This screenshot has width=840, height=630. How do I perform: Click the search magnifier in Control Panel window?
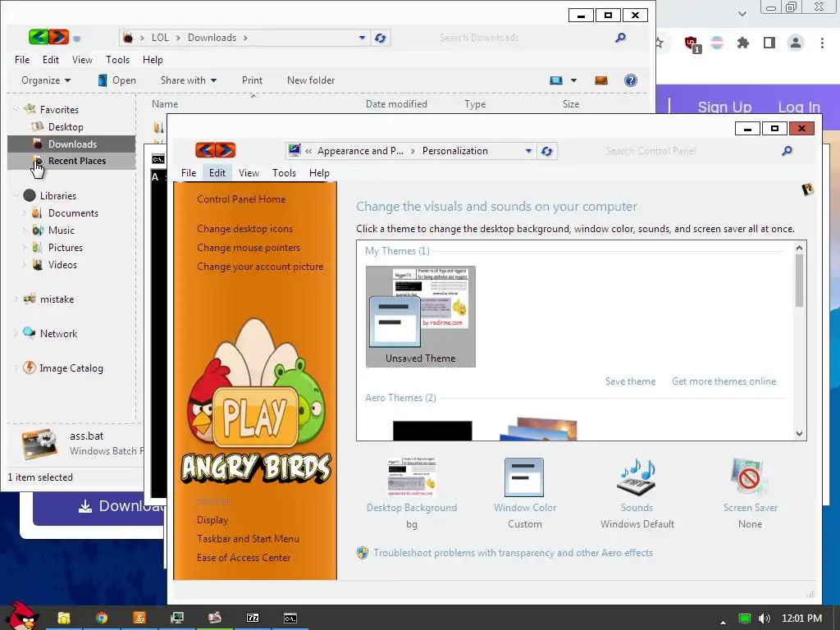click(x=787, y=151)
